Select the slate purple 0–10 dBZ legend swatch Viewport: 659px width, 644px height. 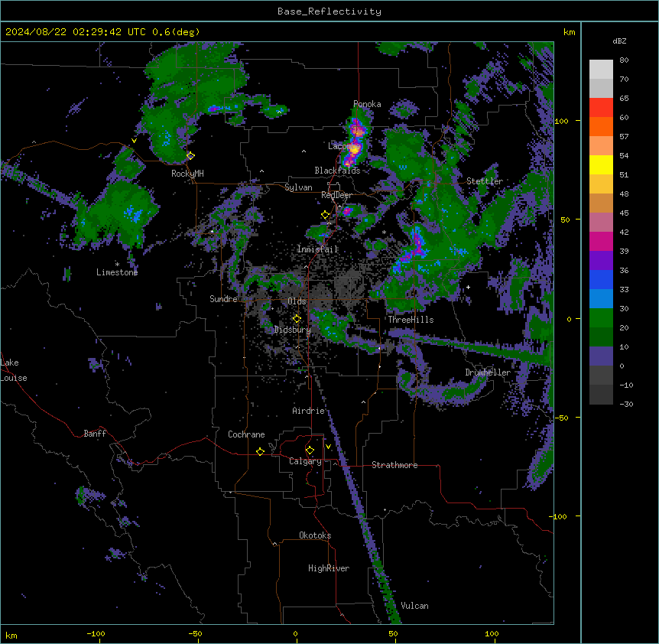tap(601, 356)
